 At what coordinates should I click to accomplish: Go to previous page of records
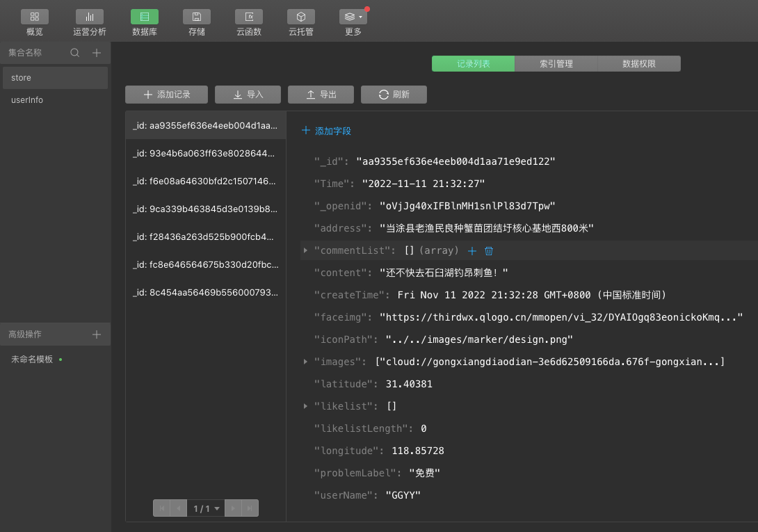point(179,508)
